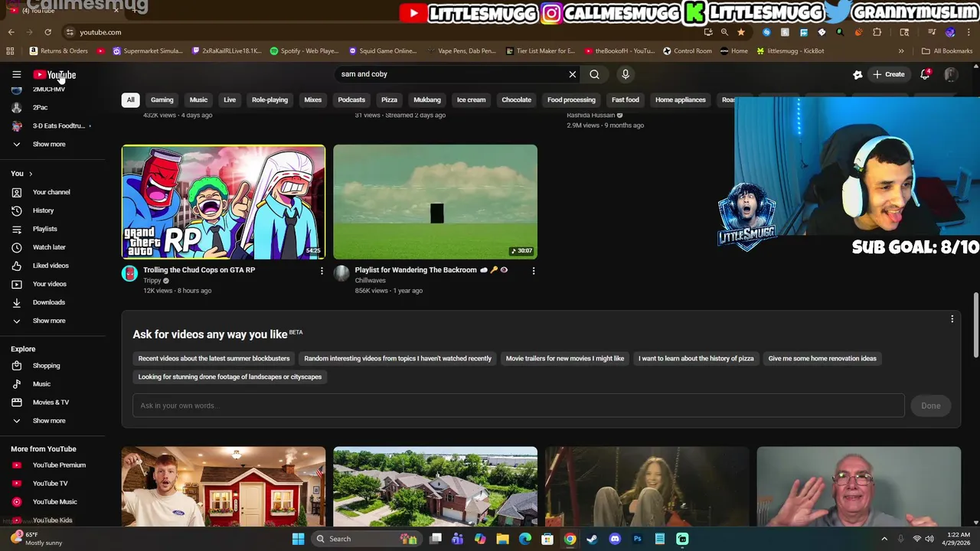980x551 pixels.
Task: Open Watch later in sidebar
Action: click(x=49, y=247)
